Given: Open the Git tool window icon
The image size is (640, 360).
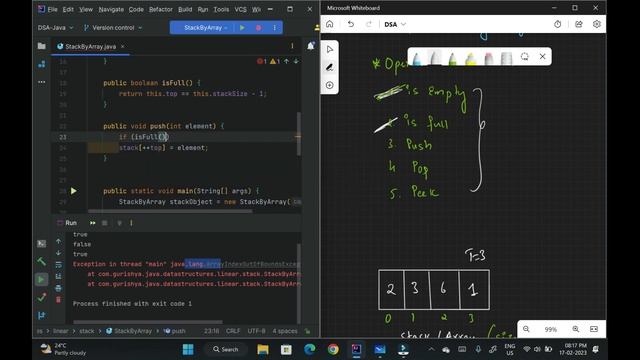Looking at the screenshot, I should click(x=42, y=316).
